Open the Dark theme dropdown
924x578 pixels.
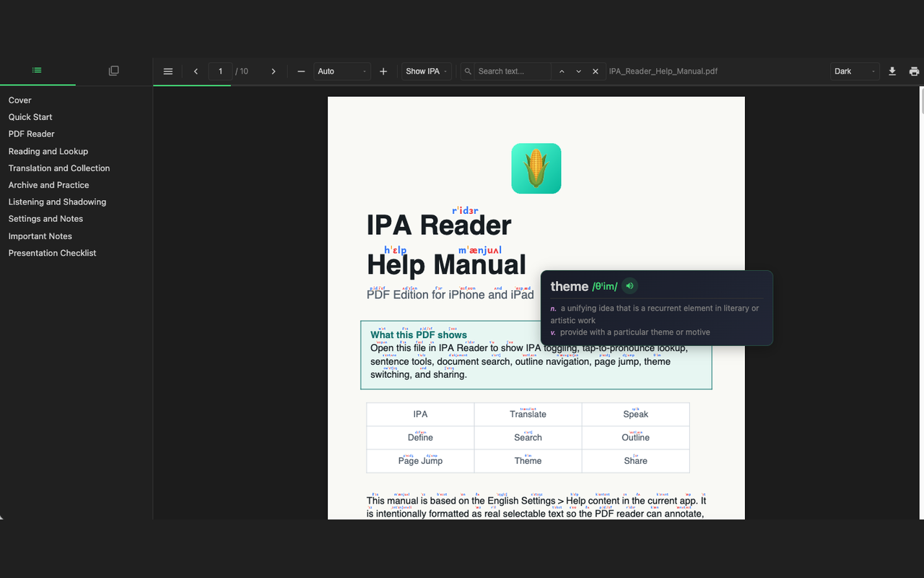point(855,72)
